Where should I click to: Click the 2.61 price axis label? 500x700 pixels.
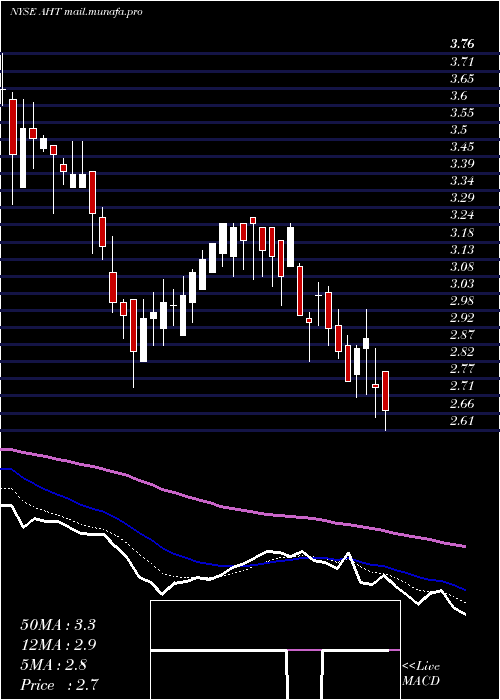(462, 420)
